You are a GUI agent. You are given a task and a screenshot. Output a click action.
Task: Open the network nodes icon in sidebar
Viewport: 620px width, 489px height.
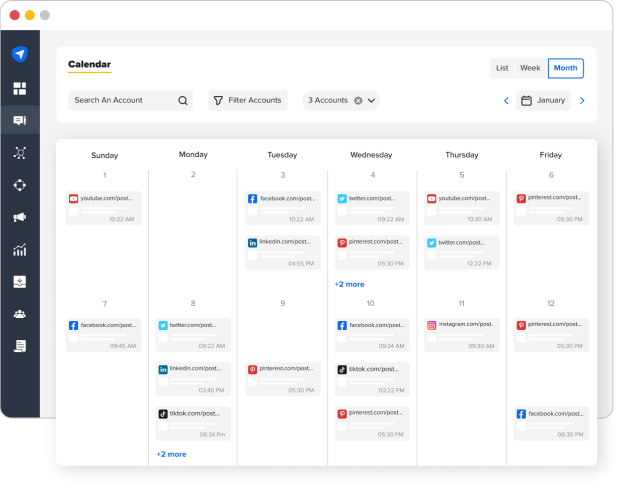pos(20,153)
